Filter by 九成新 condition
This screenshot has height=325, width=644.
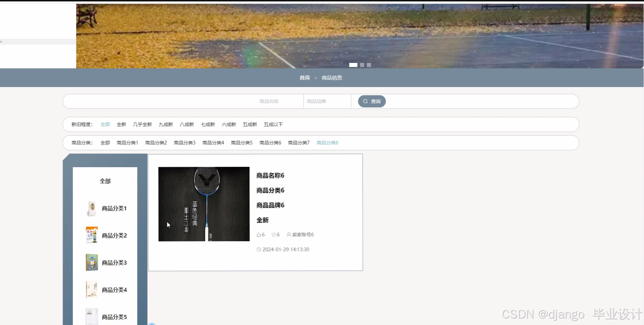165,124
